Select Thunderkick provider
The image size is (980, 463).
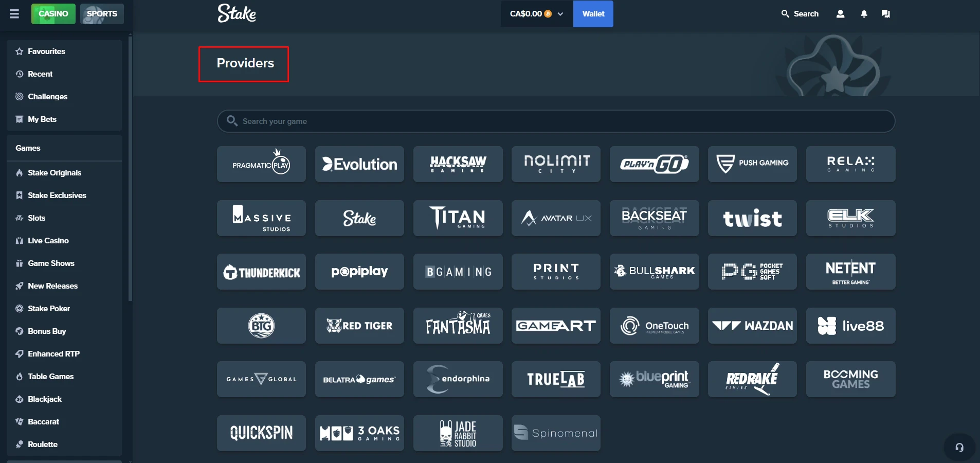click(x=261, y=272)
